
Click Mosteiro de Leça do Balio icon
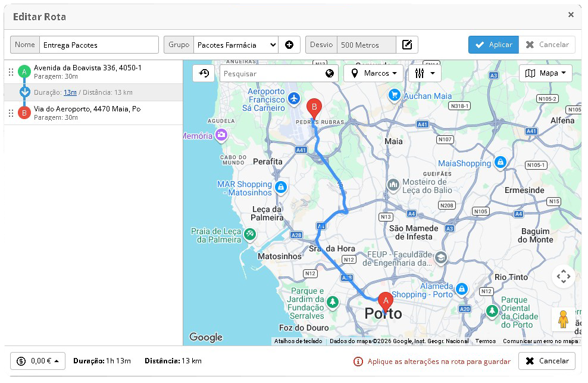point(393,185)
